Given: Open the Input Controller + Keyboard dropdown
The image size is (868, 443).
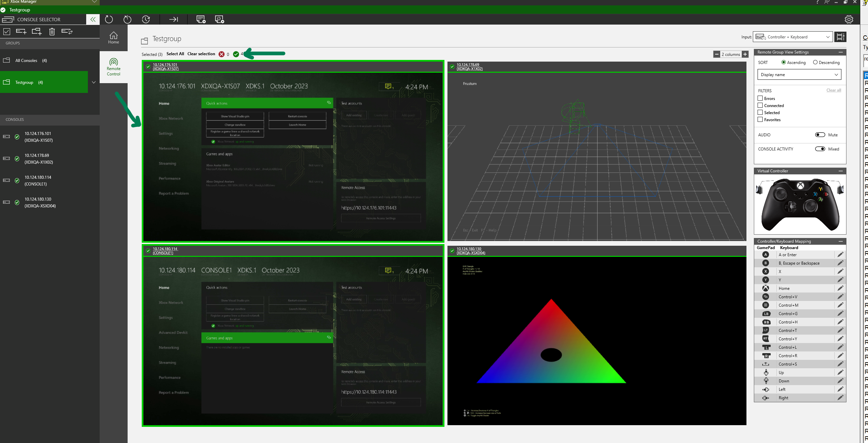Looking at the screenshot, I should point(793,37).
